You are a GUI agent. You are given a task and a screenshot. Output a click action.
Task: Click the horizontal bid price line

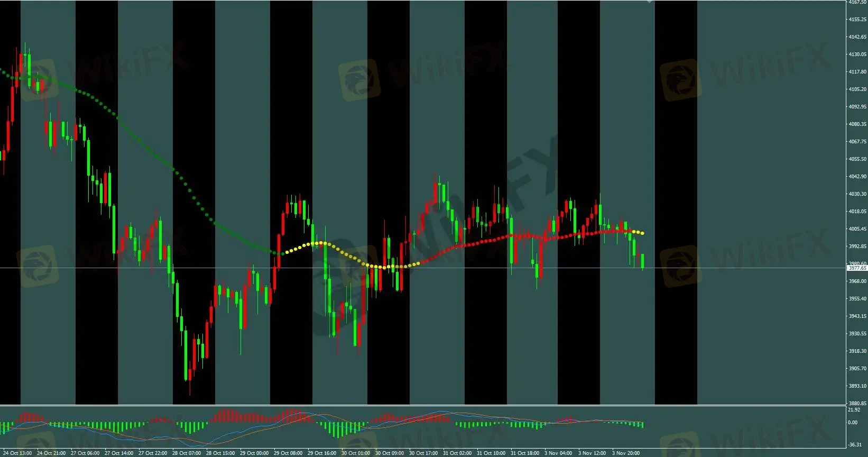click(x=423, y=268)
